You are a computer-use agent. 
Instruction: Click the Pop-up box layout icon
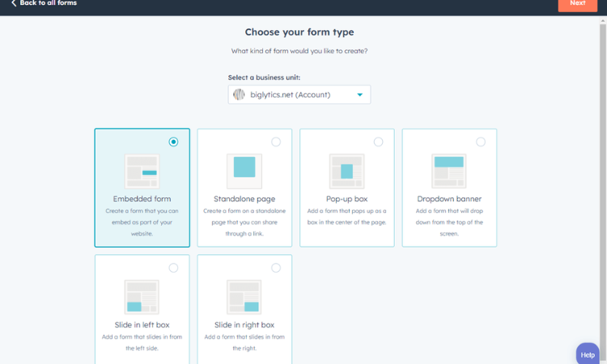347,171
